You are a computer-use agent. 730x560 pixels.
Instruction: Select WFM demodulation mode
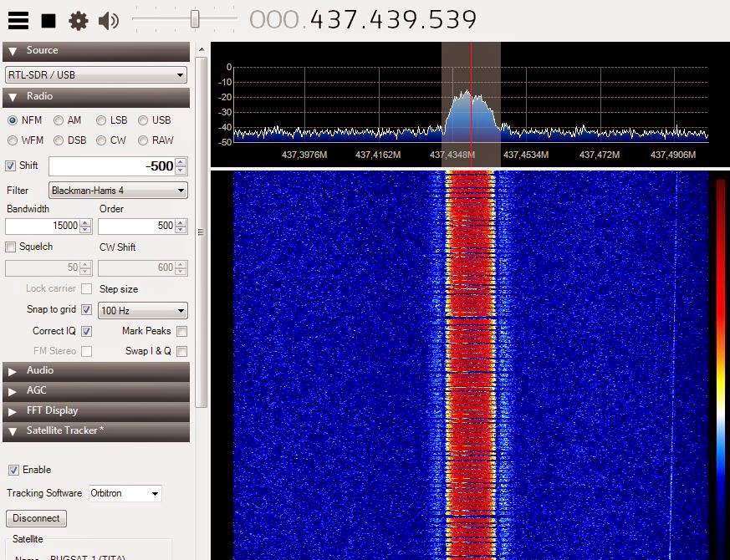tap(13, 140)
